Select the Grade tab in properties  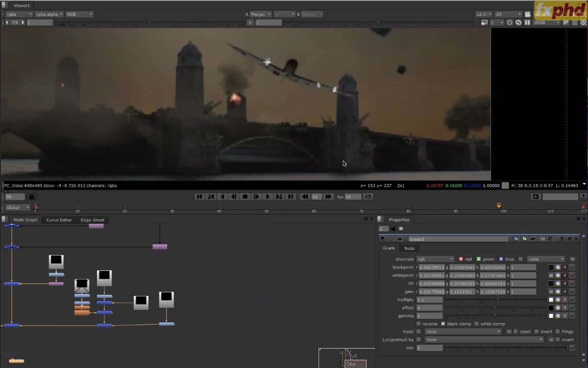point(389,248)
